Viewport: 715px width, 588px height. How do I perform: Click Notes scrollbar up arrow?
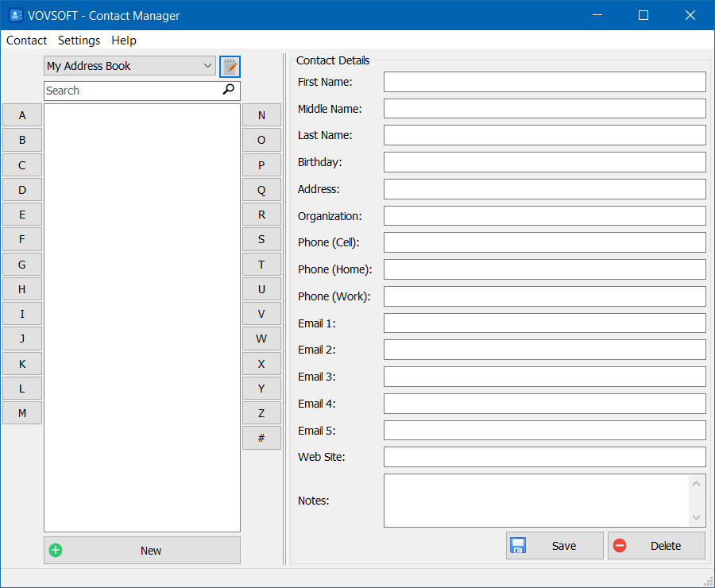(696, 484)
